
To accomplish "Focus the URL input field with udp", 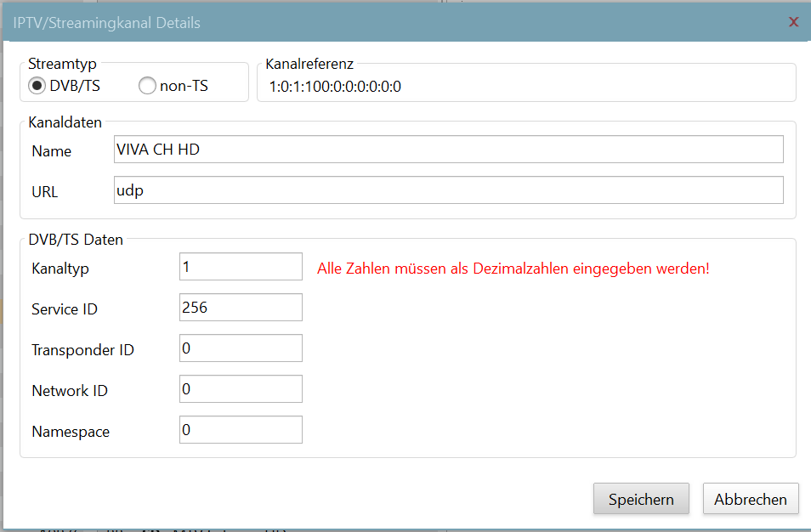I will [448, 190].
